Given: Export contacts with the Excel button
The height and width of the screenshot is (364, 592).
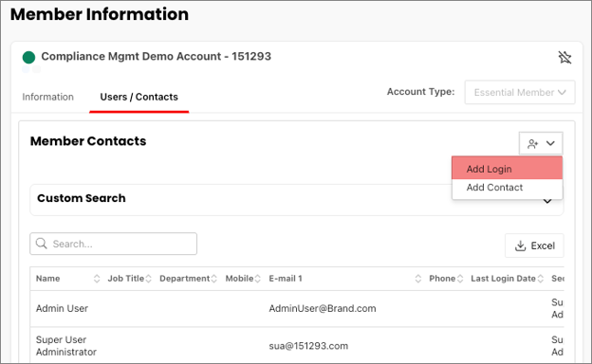Looking at the screenshot, I should [534, 246].
